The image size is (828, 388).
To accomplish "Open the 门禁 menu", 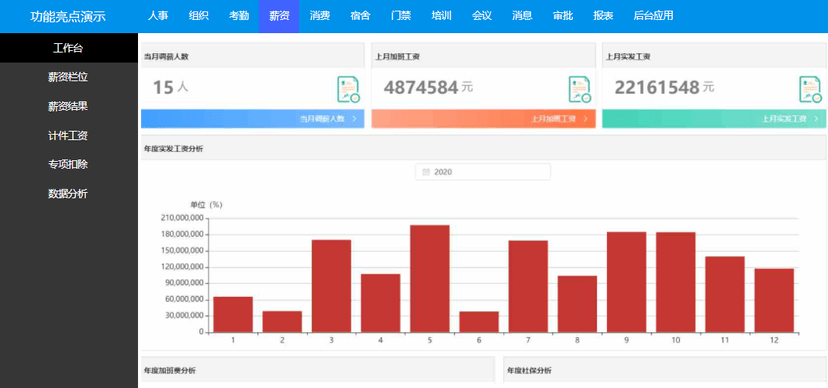I will pyautogui.click(x=401, y=16).
